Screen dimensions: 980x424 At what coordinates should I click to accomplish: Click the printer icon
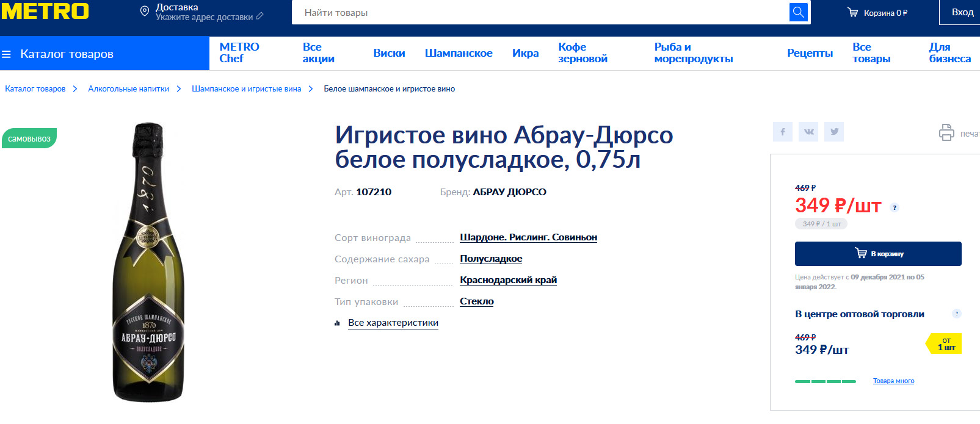[946, 132]
